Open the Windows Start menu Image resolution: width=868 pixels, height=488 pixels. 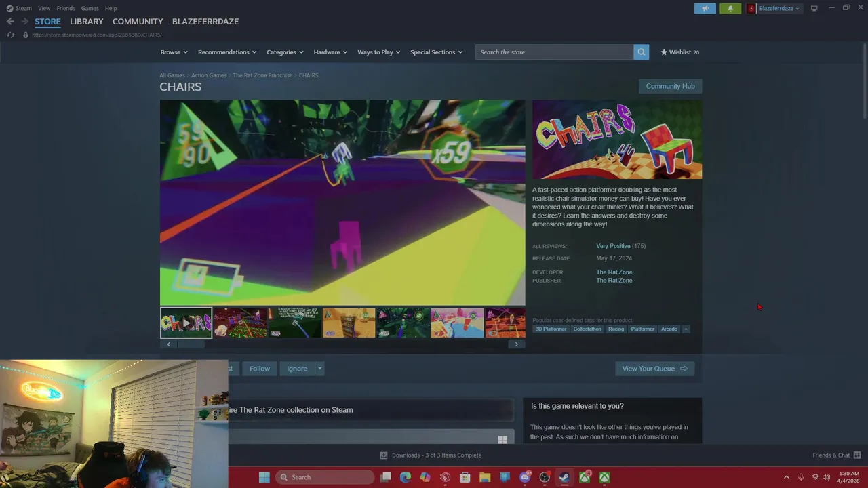tap(264, 477)
